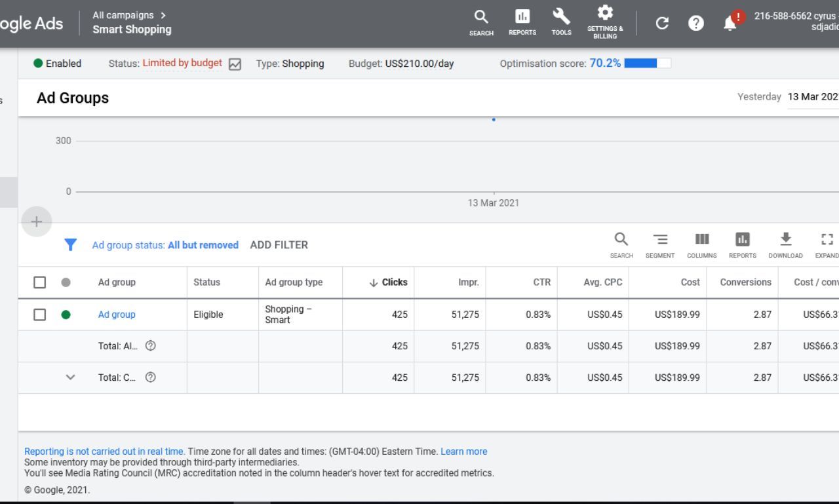Click the Smart Shopping campaign title
This screenshot has width=839, height=504.
click(132, 29)
